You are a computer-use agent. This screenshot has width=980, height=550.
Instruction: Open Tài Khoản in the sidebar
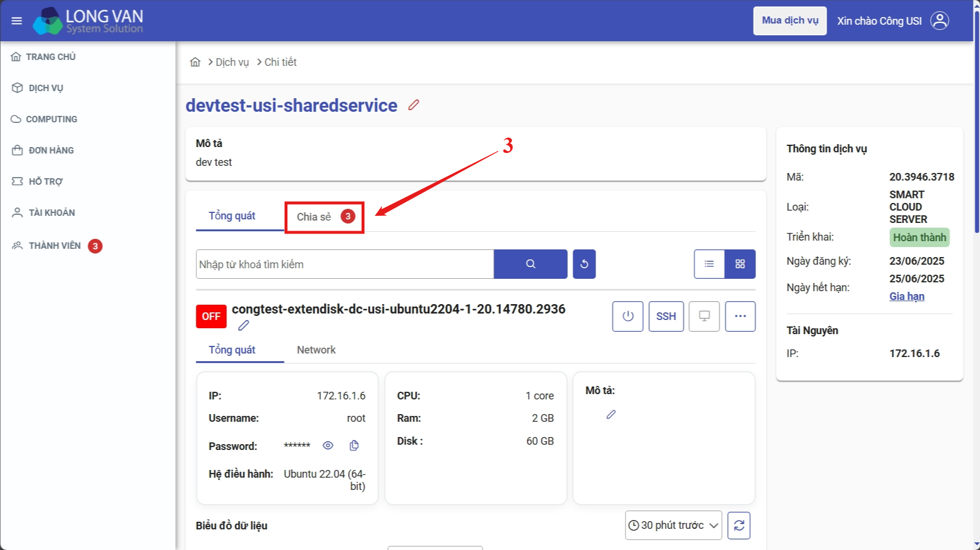click(x=44, y=213)
